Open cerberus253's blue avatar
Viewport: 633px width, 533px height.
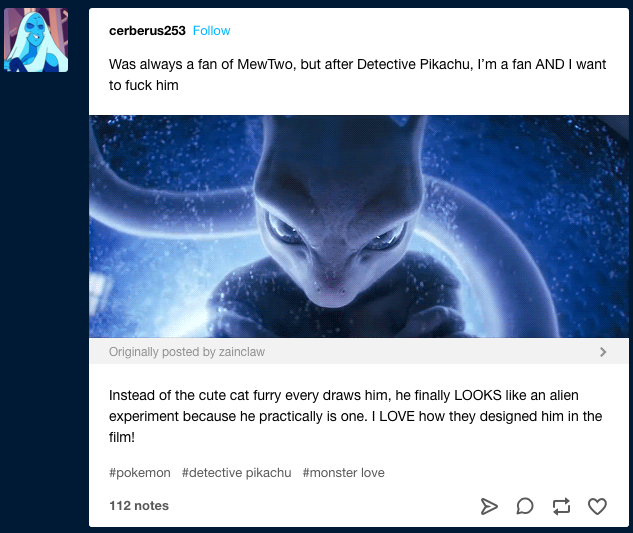click(x=36, y=40)
